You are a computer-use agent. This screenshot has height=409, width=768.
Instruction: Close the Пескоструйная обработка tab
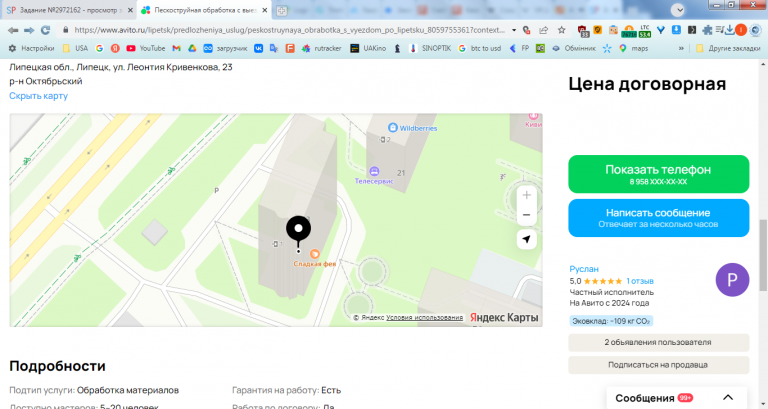click(x=264, y=10)
